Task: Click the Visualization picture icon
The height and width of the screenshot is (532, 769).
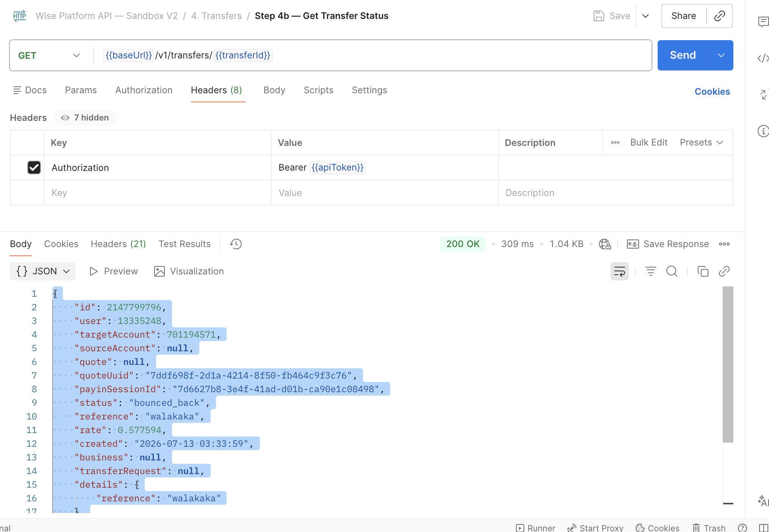Action: point(159,271)
